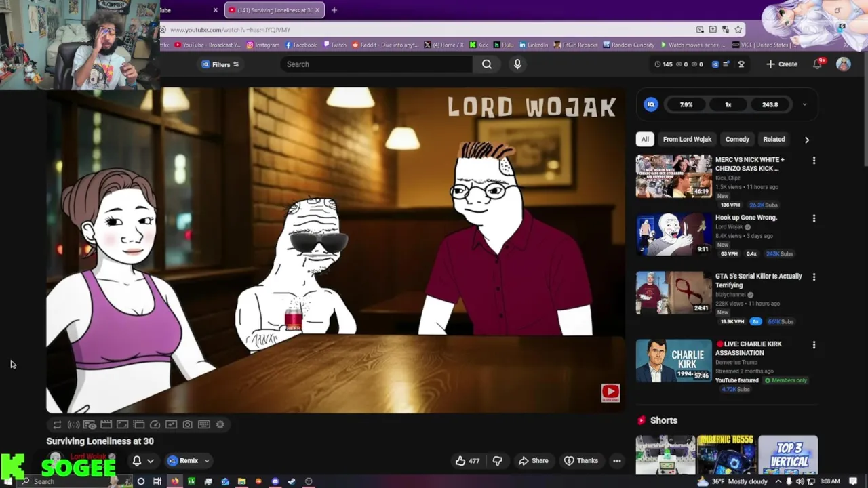
Task: Open File Explorer from taskbar
Action: pos(241,481)
